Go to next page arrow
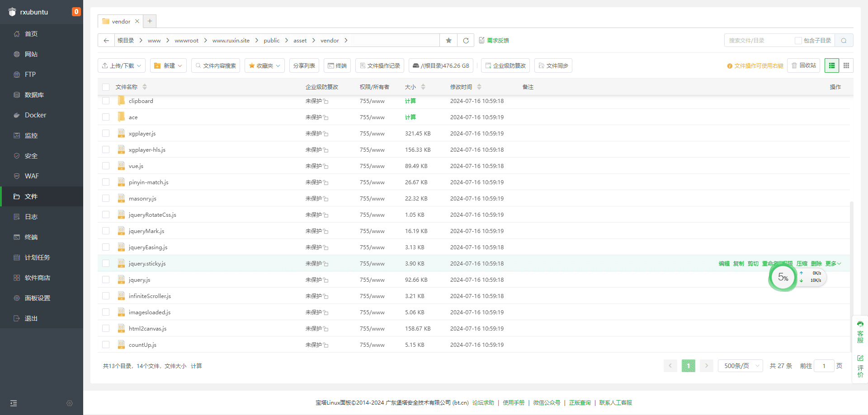 tap(707, 366)
